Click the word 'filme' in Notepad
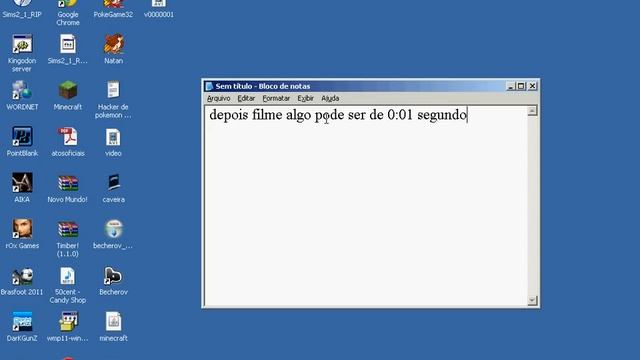 pyautogui.click(x=267, y=114)
